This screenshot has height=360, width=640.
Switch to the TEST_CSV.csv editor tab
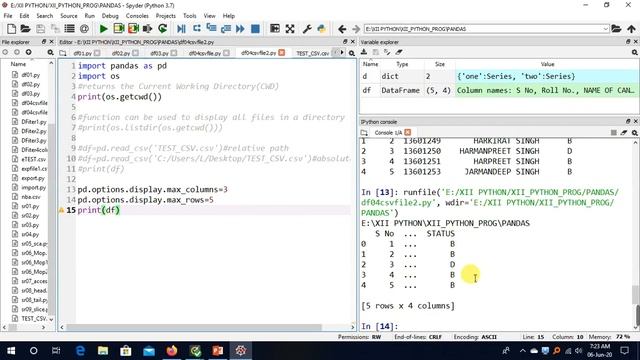click(x=313, y=53)
